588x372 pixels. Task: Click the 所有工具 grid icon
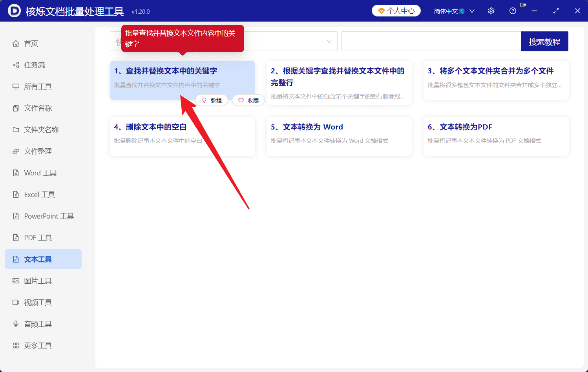click(x=16, y=86)
